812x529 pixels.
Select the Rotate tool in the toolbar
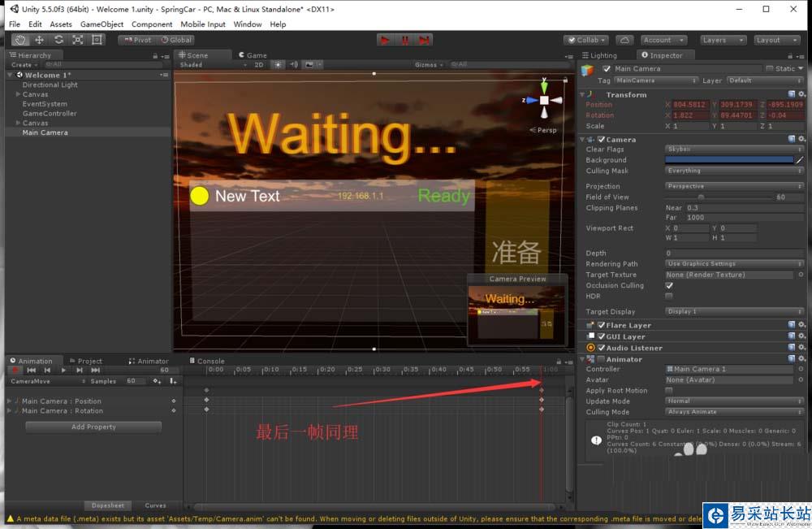58,40
